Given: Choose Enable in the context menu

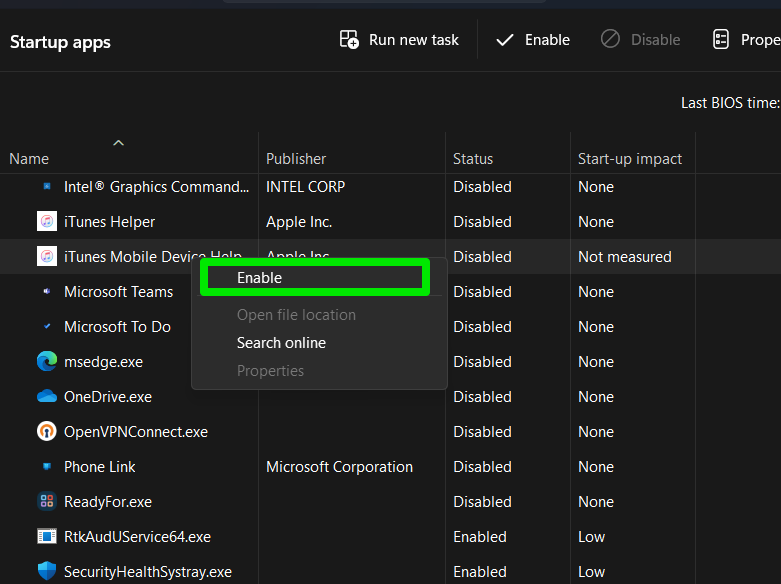Looking at the screenshot, I should pos(315,278).
